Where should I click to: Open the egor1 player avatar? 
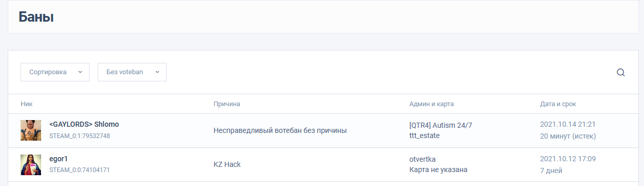[31, 164]
